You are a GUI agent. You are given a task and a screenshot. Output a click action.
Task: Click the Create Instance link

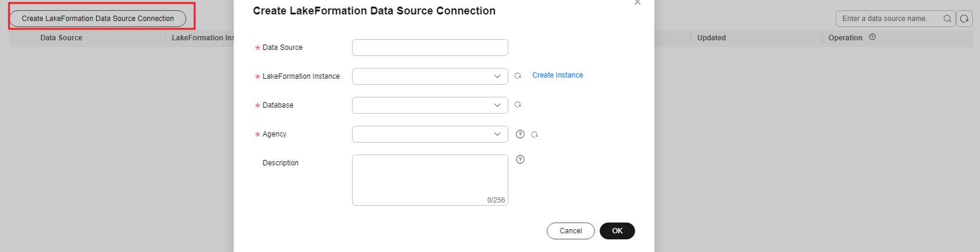[557, 75]
